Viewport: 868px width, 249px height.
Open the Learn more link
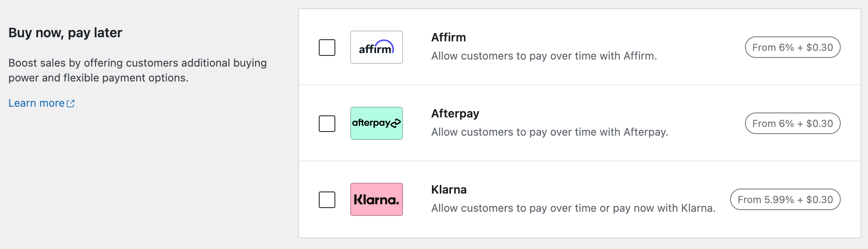coord(35,103)
